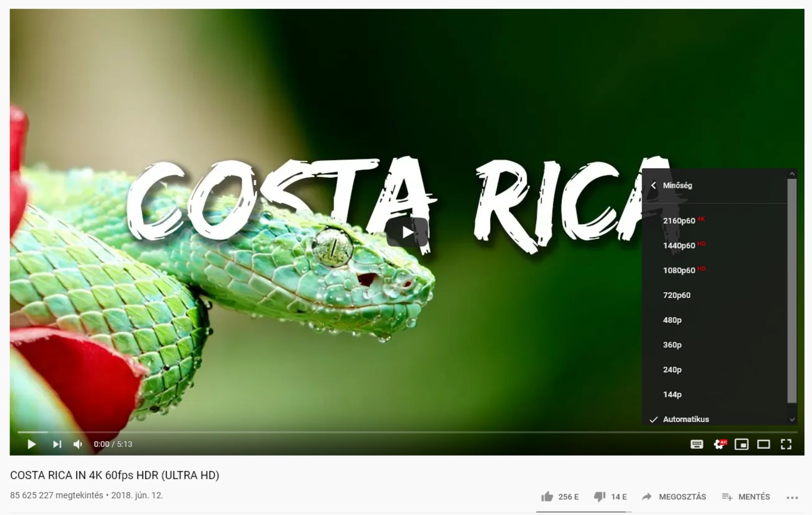The width and height of the screenshot is (812, 515).
Task: Open the miniplayer
Action: [742, 444]
